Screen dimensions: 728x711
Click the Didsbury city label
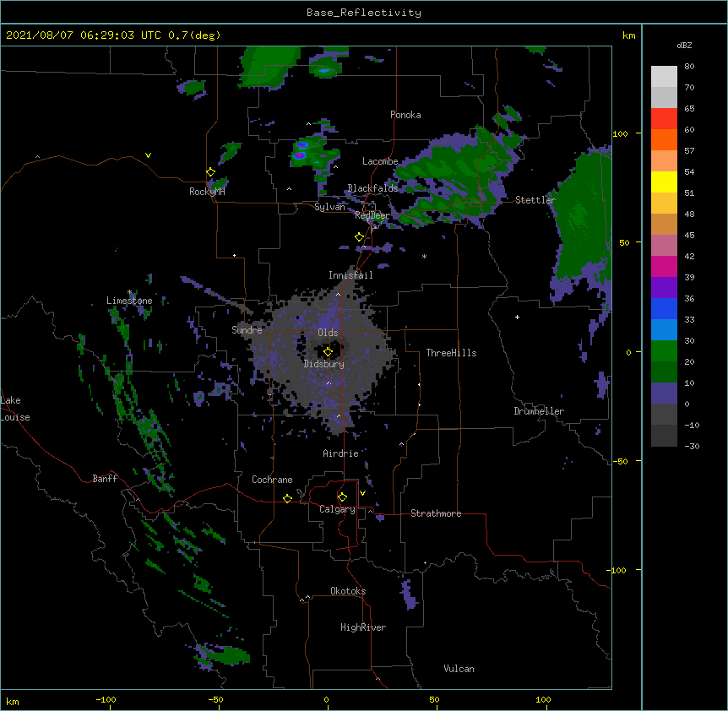(x=324, y=364)
